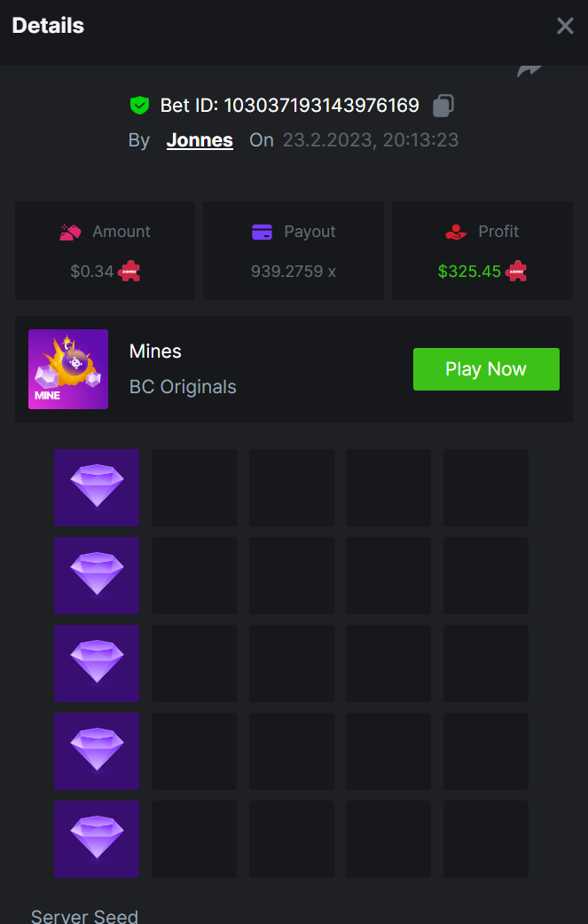The width and height of the screenshot is (588, 924).
Task: Click the Play Now button
Action: pyautogui.click(x=486, y=369)
